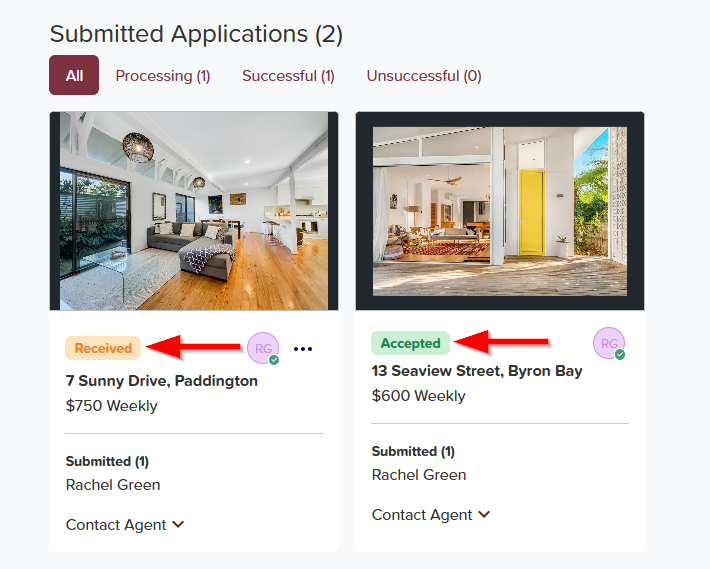Expand Contact Agent for 13 Seaview Street
The width and height of the screenshot is (710, 569).
[x=431, y=515]
